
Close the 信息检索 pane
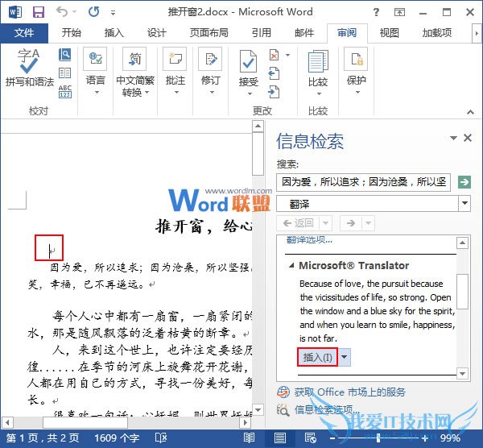tap(468, 138)
